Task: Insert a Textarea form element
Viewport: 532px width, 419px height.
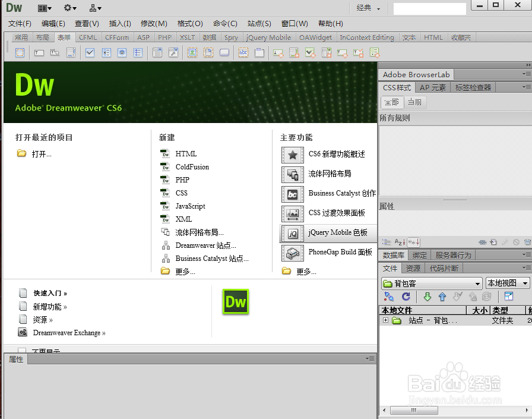Action: coord(71,53)
